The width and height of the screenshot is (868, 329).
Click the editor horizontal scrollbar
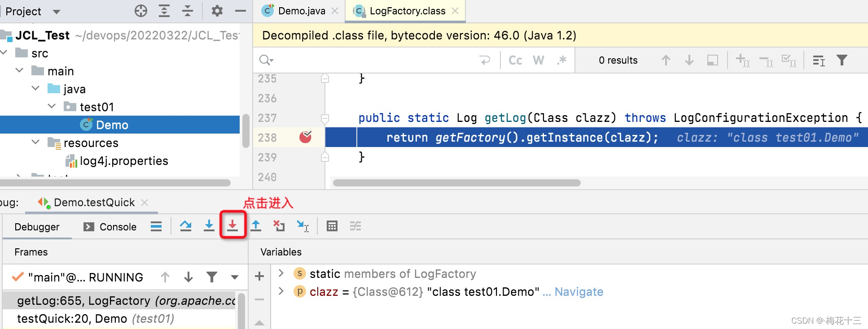pos(457,183)
